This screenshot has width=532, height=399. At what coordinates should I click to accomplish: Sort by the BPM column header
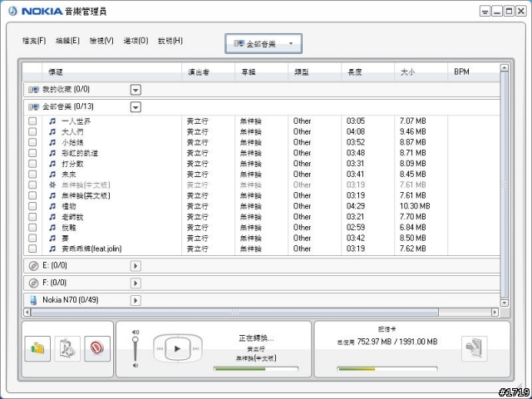(474, 71)
